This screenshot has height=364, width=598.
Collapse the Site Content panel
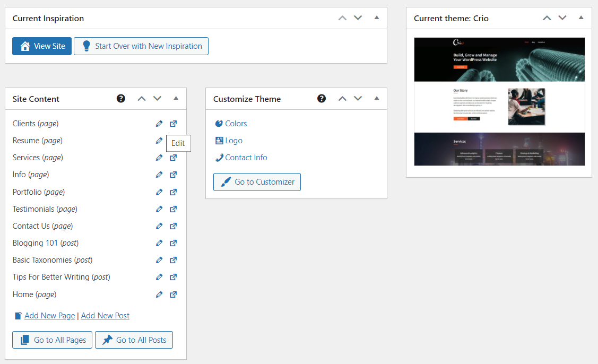[176, 98]
